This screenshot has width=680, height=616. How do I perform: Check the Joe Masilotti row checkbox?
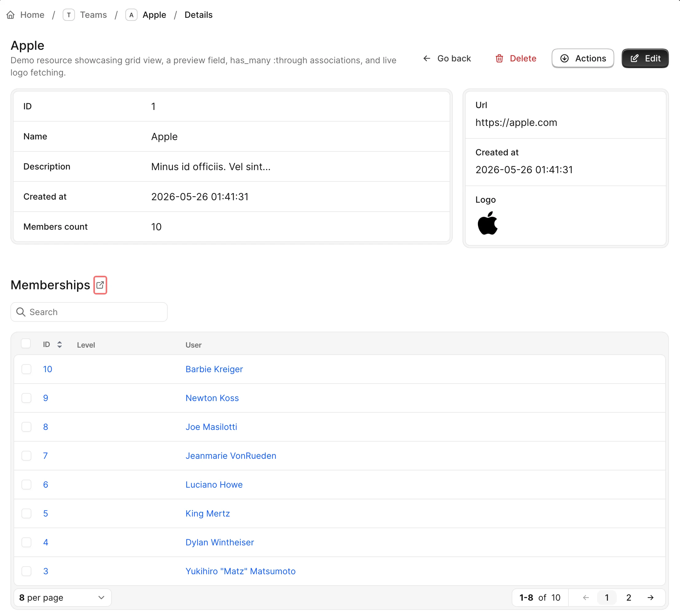(x=26, y=427)
